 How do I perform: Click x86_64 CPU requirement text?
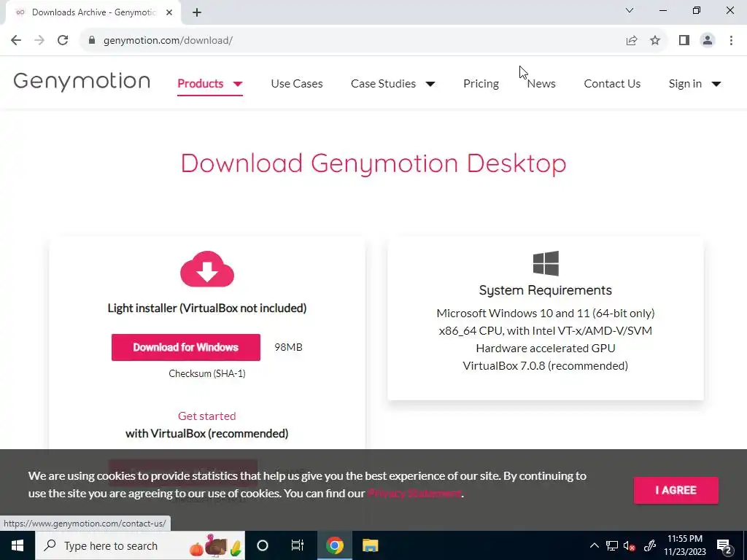click(546, 330)
